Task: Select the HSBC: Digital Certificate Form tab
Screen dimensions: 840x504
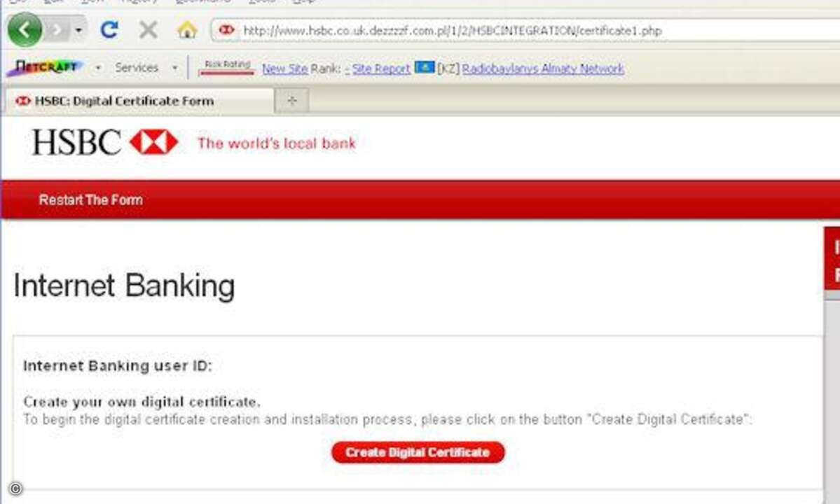Action: click(x=140, y=101)
